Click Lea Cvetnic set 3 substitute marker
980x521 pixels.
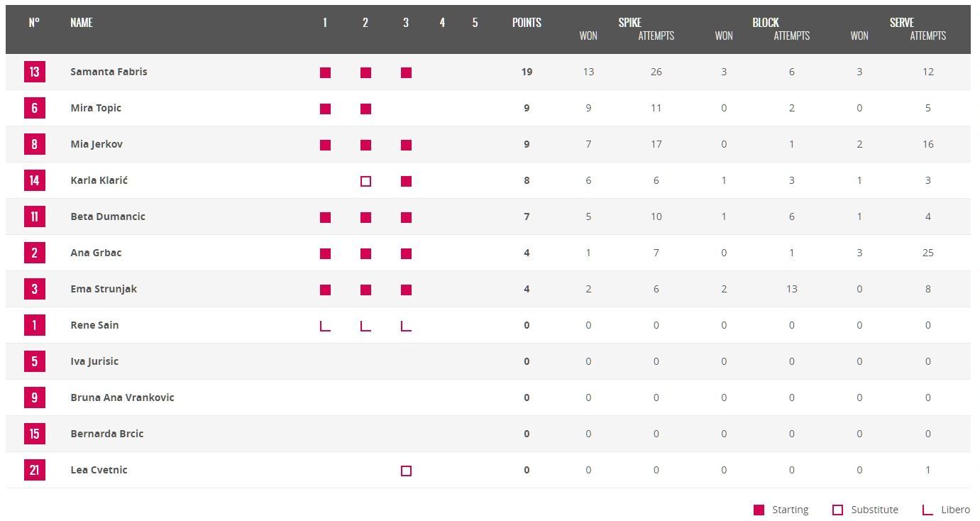pos(406,471)
